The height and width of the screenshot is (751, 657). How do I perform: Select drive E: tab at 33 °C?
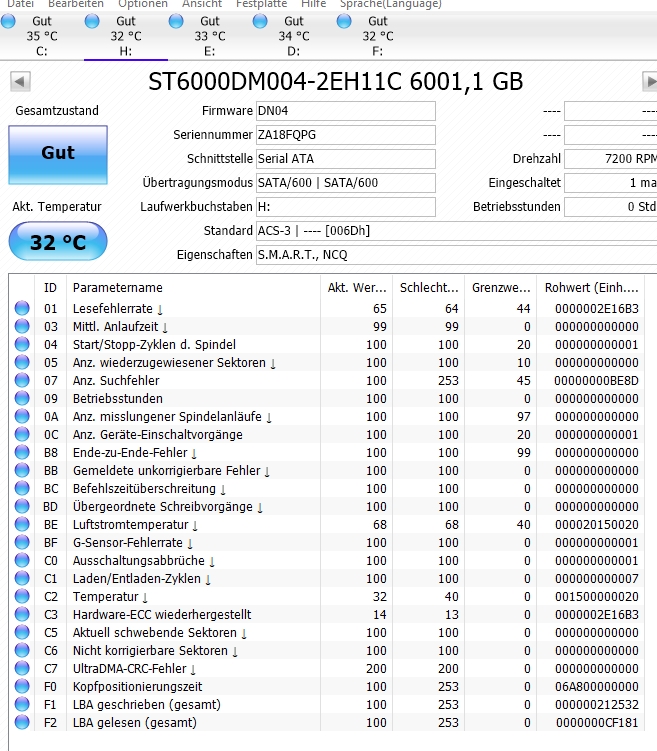pyautogui.click(x=210, y=36)
